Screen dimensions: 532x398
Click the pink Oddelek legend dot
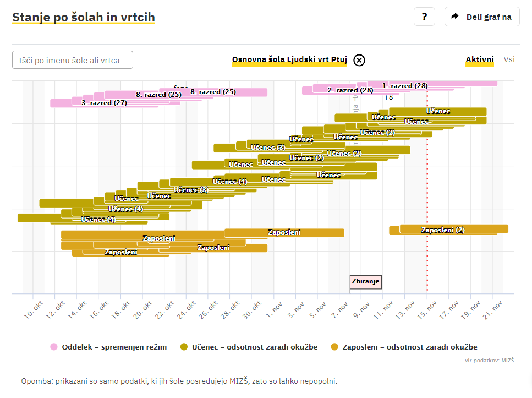point(54,347)
